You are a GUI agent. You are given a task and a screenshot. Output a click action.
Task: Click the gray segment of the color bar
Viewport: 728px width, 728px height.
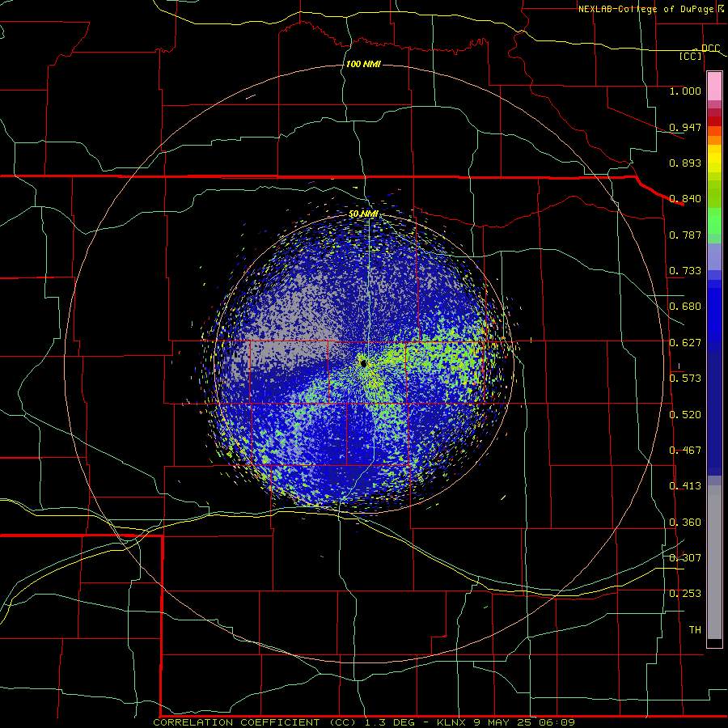[x=714, y=562]
